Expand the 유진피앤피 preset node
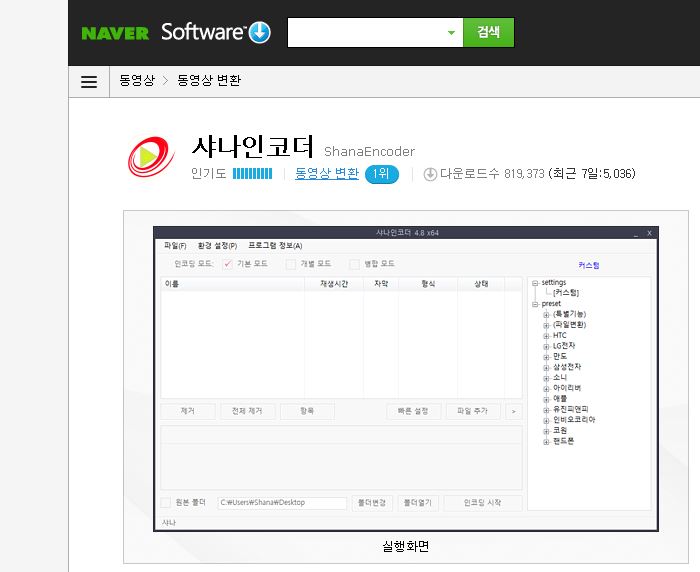This screenshot has height=572, width=700. coord(546,410)
